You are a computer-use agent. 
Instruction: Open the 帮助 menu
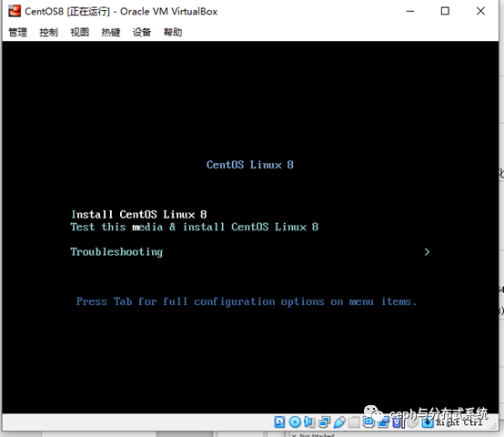click(x=173, y=32)
